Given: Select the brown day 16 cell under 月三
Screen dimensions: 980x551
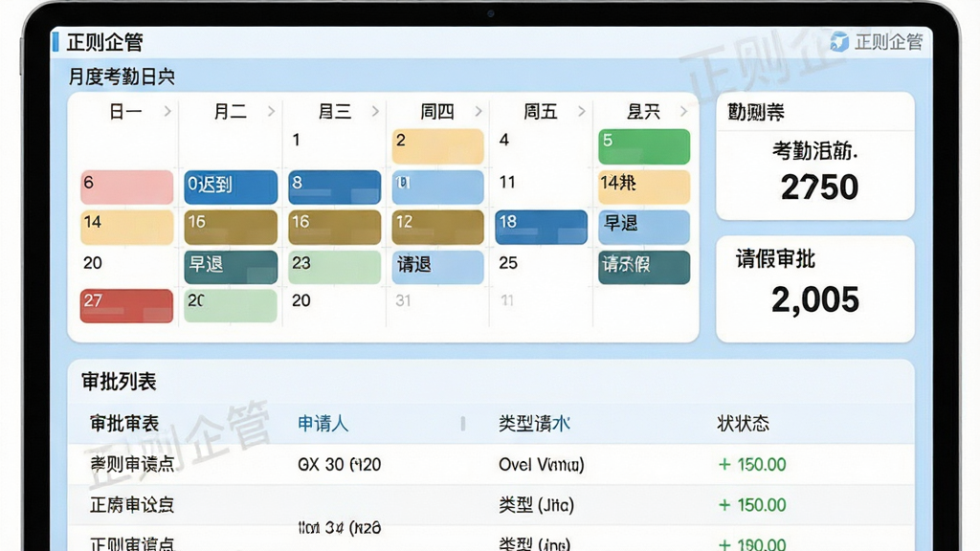Looking at the screenshot, I should pos(334,227).
